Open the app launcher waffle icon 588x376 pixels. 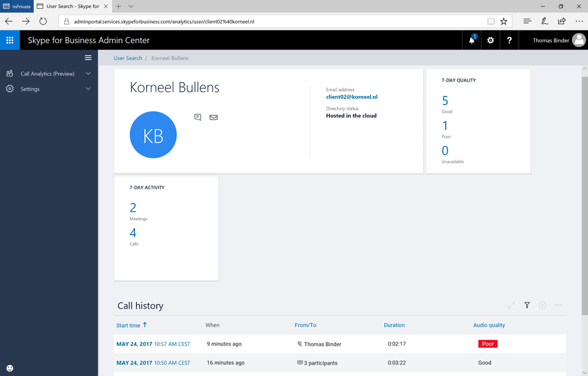click(10, 40)
